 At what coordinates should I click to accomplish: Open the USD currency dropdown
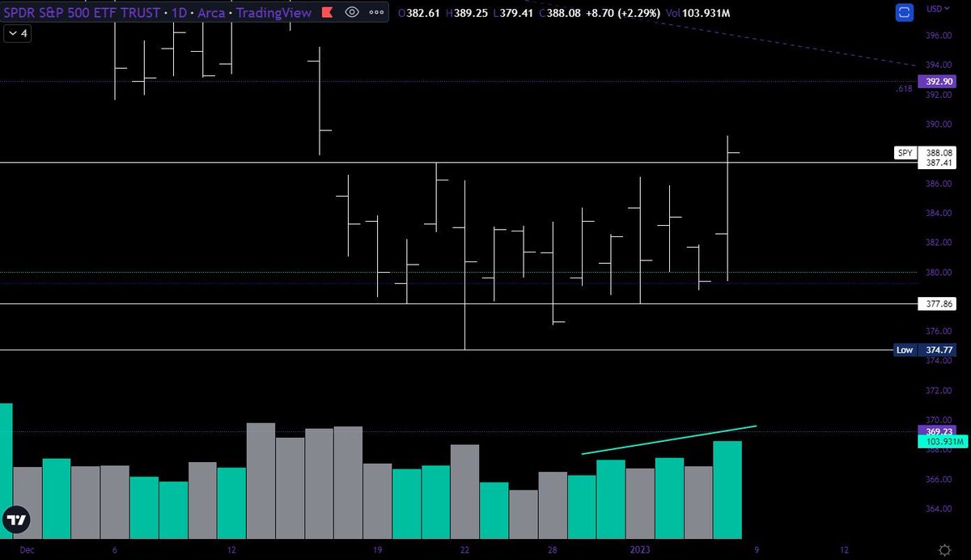coord(937,8)
